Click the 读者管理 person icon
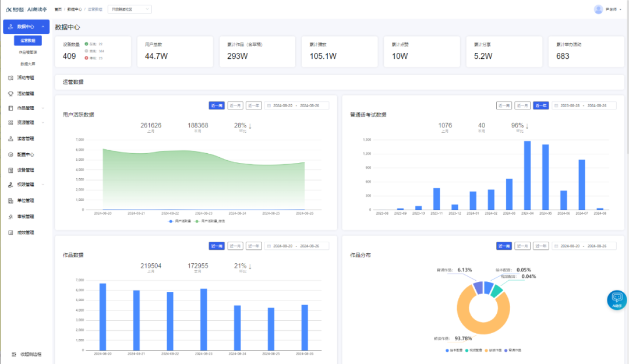 pyautogui.click(x=10, y=139)
